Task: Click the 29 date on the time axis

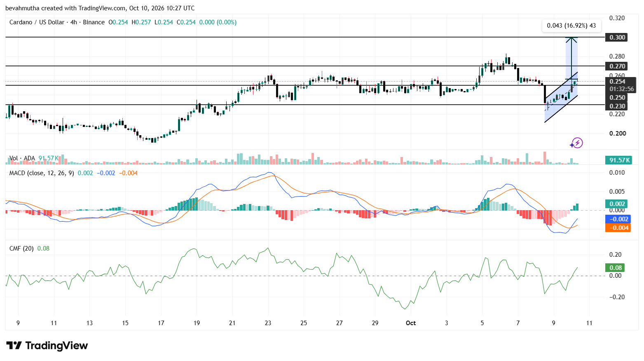Action: tap(375, 323)
